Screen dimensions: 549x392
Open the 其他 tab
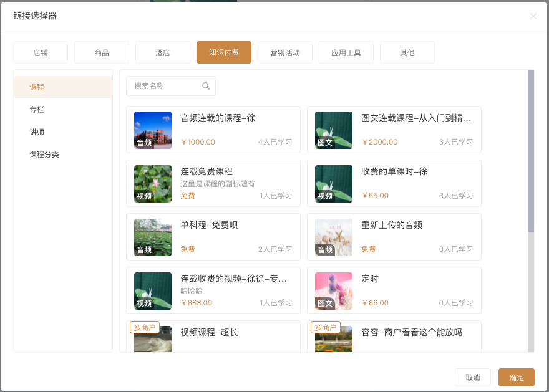pos(407,52)
